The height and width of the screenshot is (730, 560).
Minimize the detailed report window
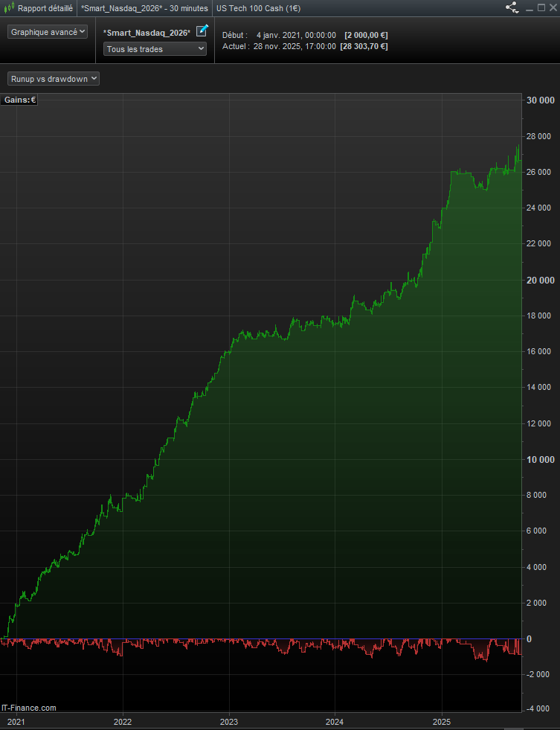coord(529,7)
